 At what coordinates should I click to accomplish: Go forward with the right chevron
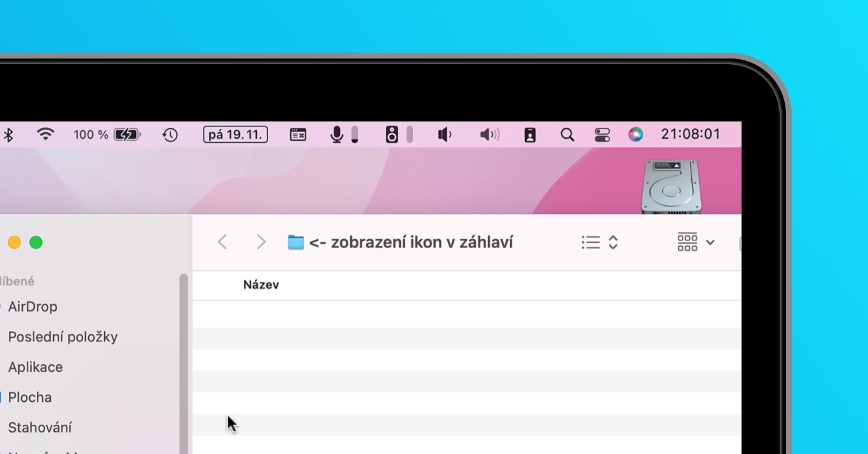click(x=261, y=242)
